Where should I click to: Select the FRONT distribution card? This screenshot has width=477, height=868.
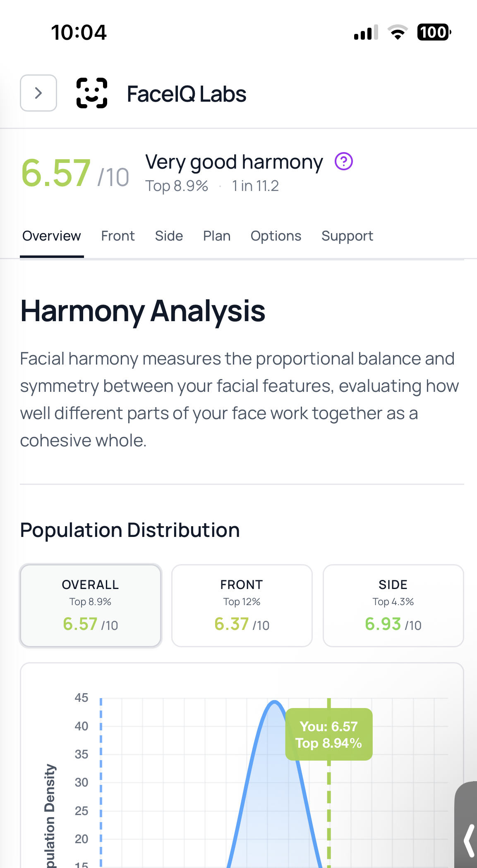pyautogui.click(x=242, y=606)
